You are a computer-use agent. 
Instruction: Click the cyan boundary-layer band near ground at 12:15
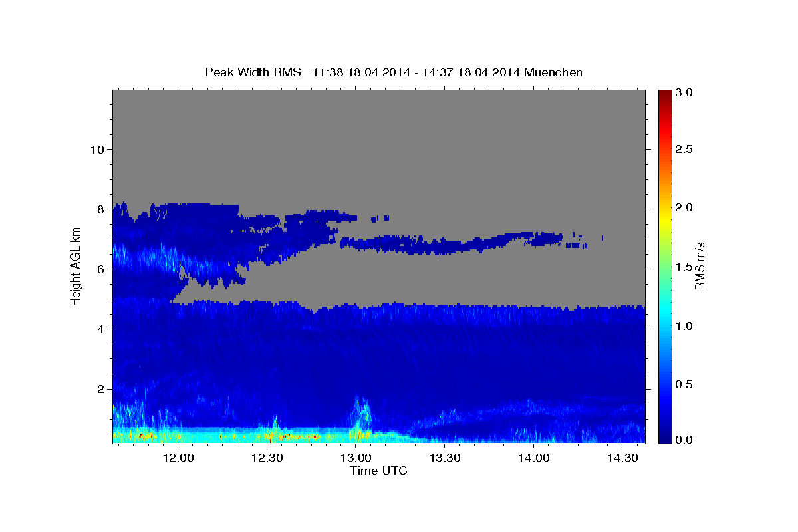(x=223, y=435)
